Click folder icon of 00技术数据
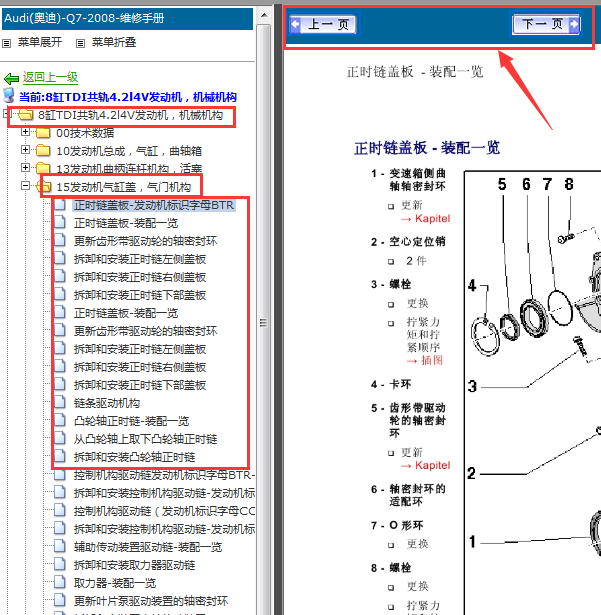 (x=43, y=133)
